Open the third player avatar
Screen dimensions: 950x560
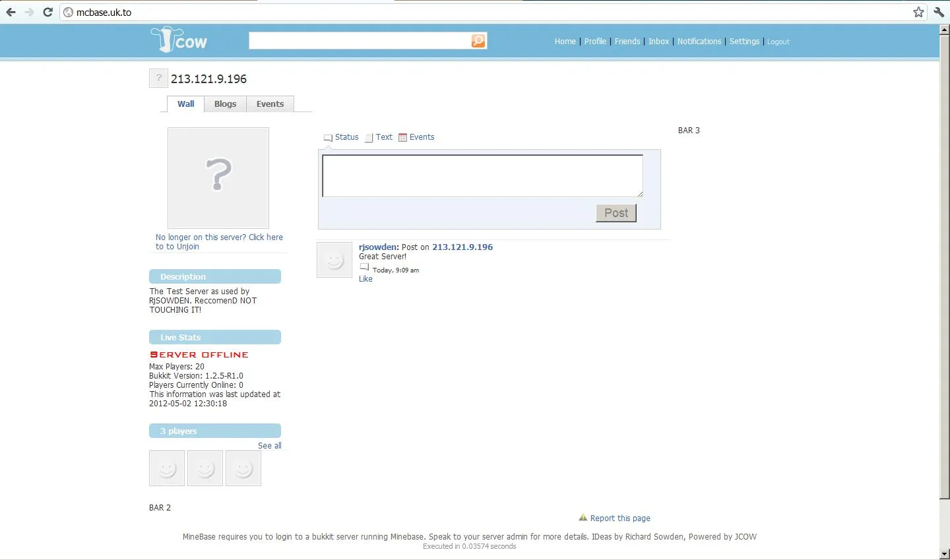(x=243, y=468)
